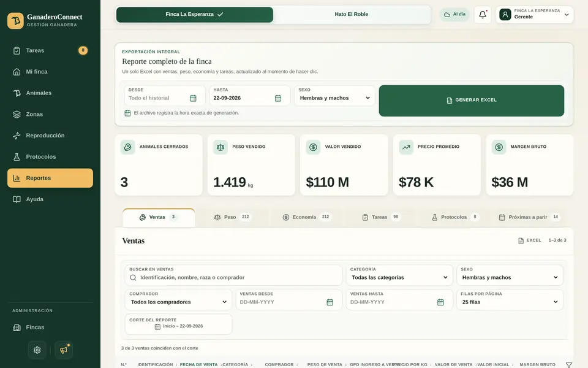Image resolution: width=588 pixels, height=368 pixels.
Task: Click the Tareas clipboard icon in sidebar
Action: coord(17,50)
